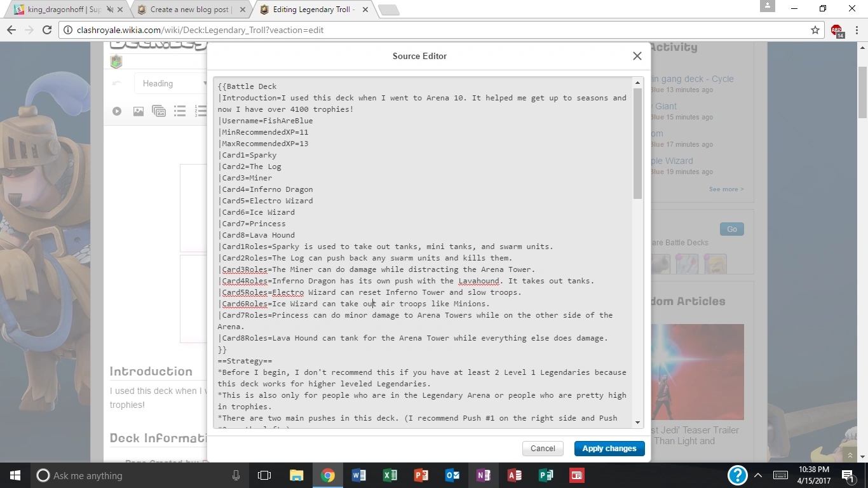Click the {{Battle Deck line
The height and width of the screenshot is (488, 868).
tap(247, 86)
